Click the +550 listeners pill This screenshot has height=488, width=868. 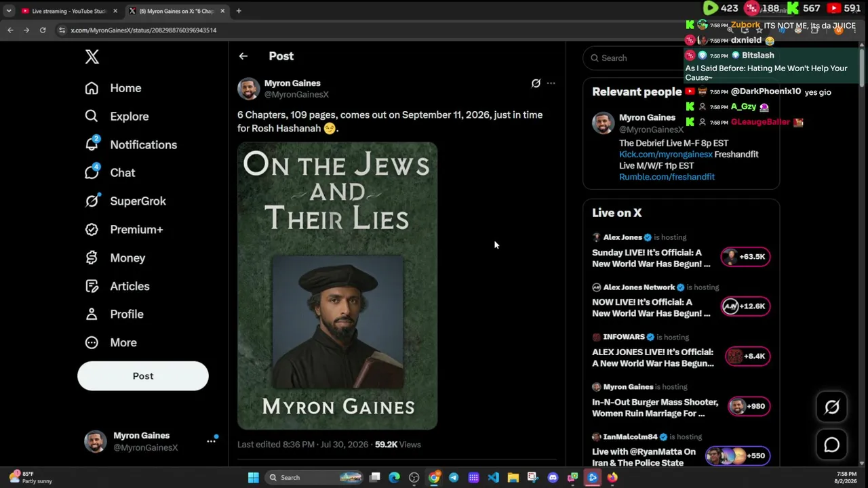coord(737,456)
